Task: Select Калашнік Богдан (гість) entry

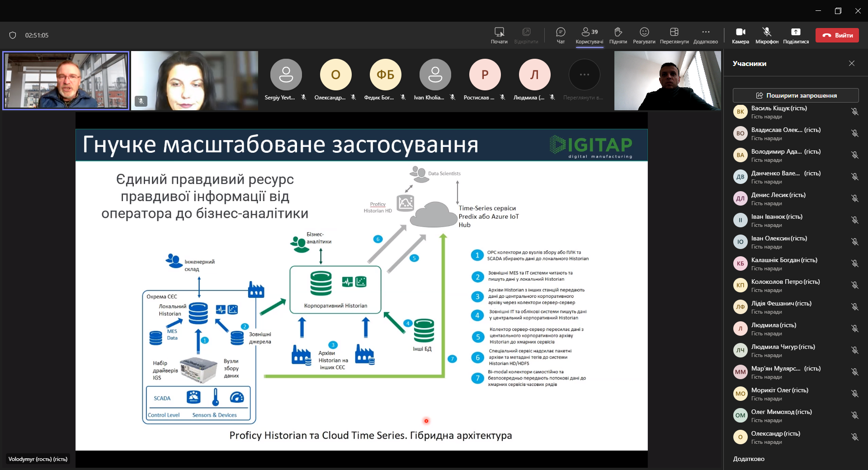Action: pyautogui.click(x=796, y=263)
